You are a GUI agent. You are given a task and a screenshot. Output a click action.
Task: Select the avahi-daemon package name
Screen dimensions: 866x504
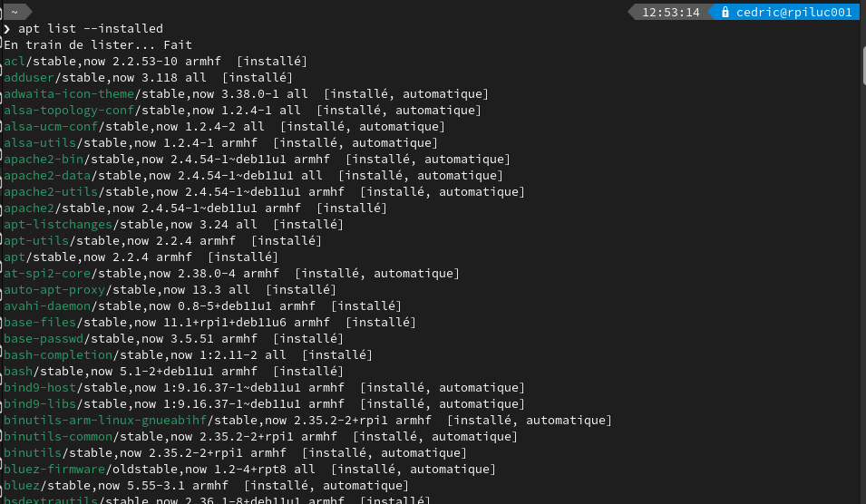(47, 305)
